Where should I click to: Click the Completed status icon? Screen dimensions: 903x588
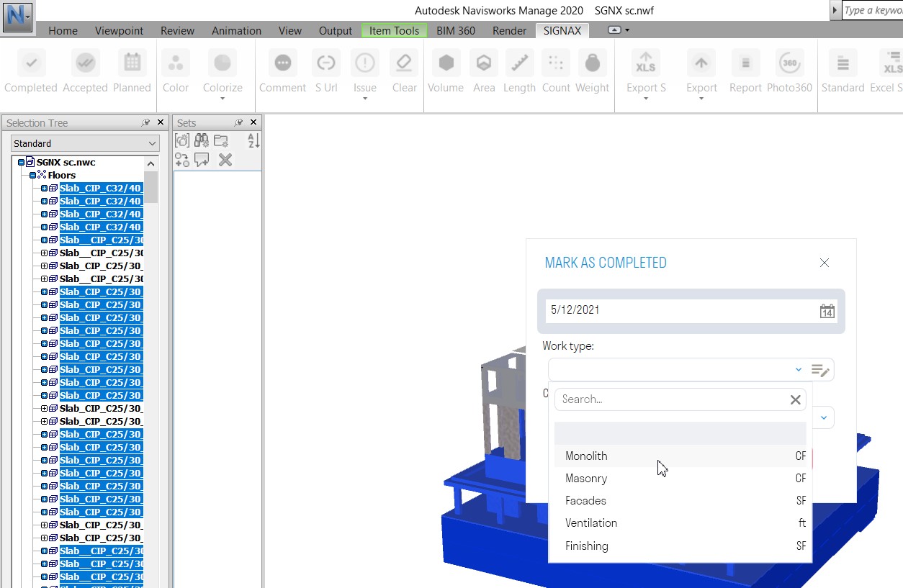point(31,63)
